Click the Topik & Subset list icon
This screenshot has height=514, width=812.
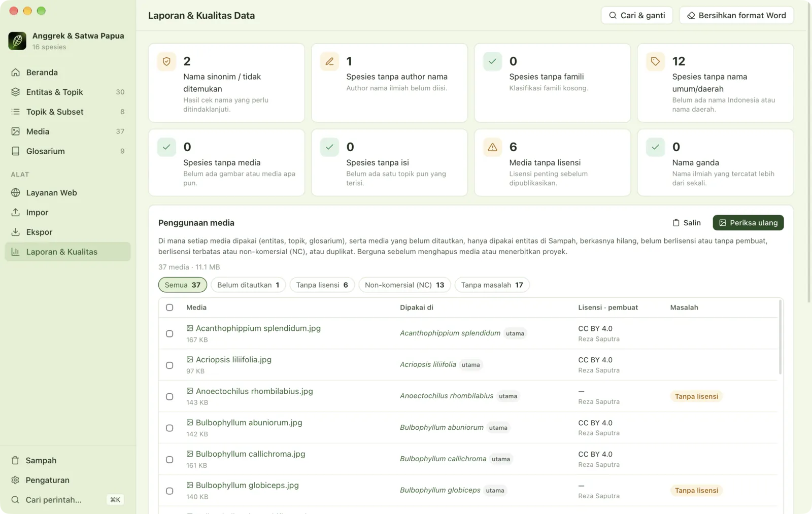16,112
